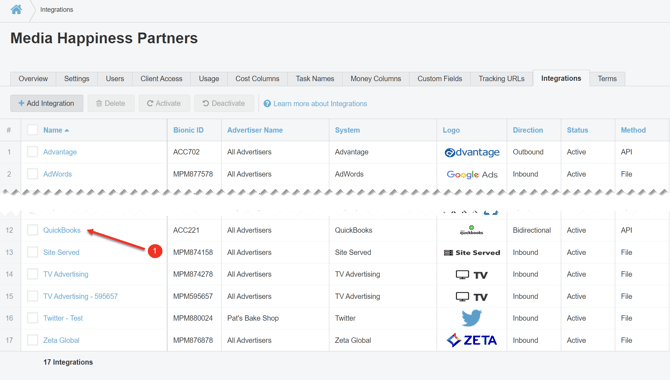This screenshot has width=670, height=380.
Task: Click the Site Served logo
Action: tap(472, 253)
